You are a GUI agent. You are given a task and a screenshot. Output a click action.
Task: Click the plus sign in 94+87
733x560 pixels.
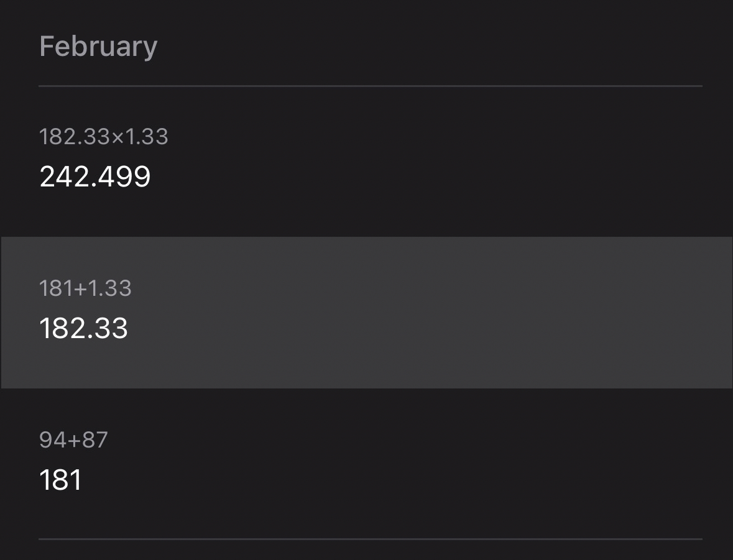(x=75, y=441)
